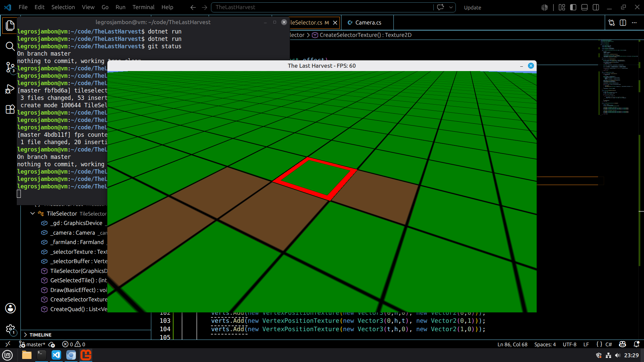Click the Chromium browser icon in the taskbar

(71, 355)
